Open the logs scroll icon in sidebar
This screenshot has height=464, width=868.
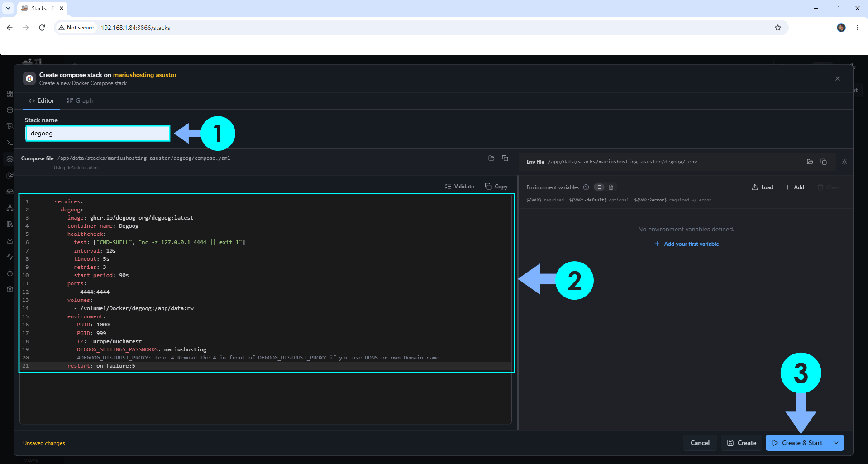[10, 126]
